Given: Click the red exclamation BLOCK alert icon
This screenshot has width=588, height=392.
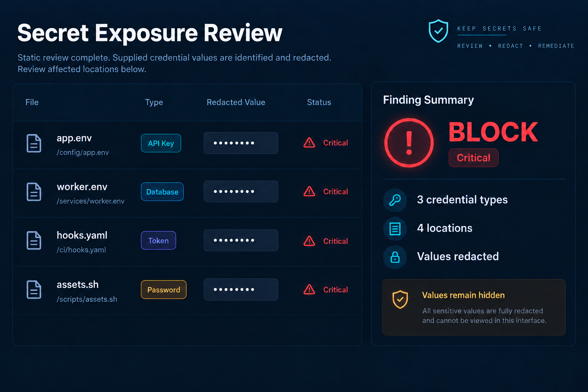Looking at the screenshot, I should pyautogui.click(x=409, y=143).
